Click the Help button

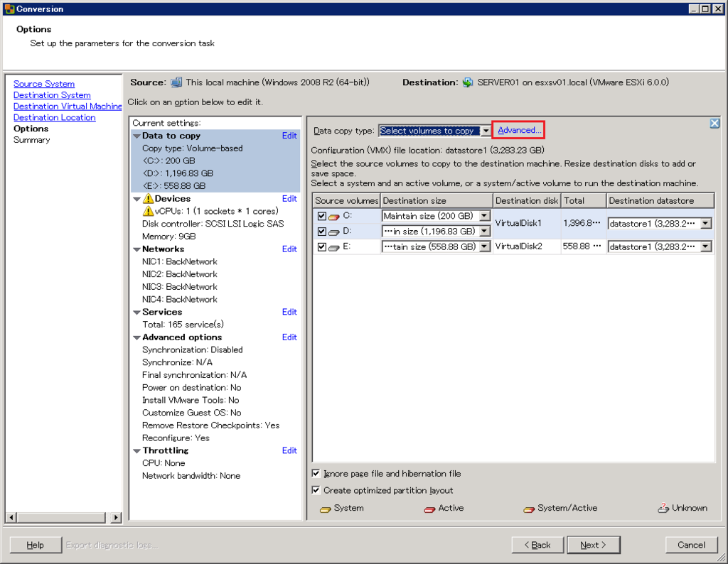click(x=36, y=545)
